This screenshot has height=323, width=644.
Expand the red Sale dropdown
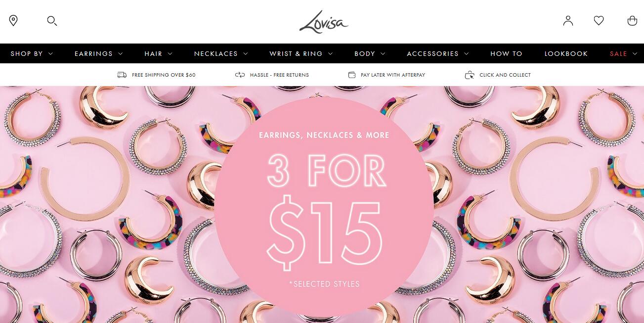[623, 53]
